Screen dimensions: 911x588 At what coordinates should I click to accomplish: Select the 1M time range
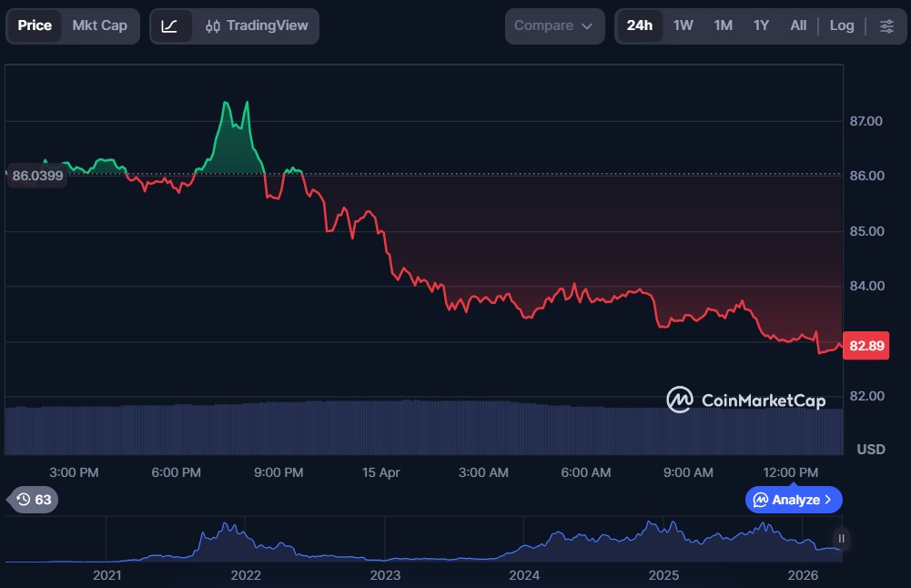tap(723, 25)
